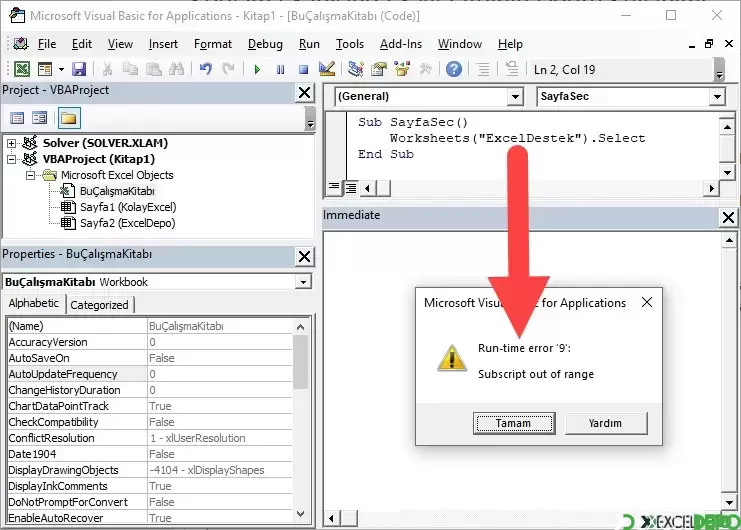Select the CheckCompatibility property row
Viewport: 741px width, 530px height.
coord(150,422)
